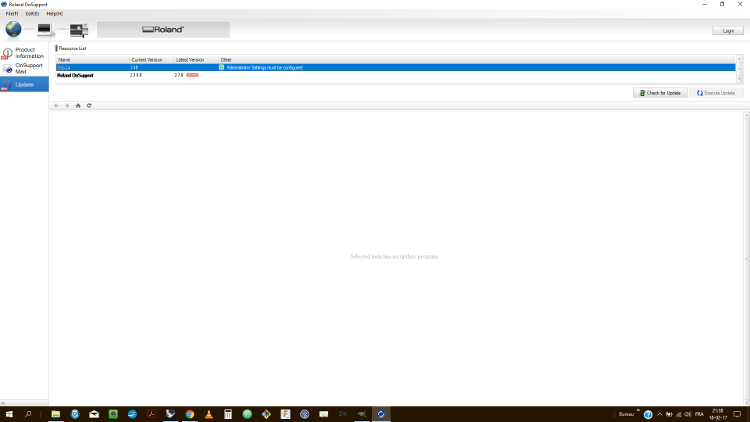The width and height of the screenshot is (750, 422).
Task: Click the computer icon in the header
Action: (x=44, y=30)
